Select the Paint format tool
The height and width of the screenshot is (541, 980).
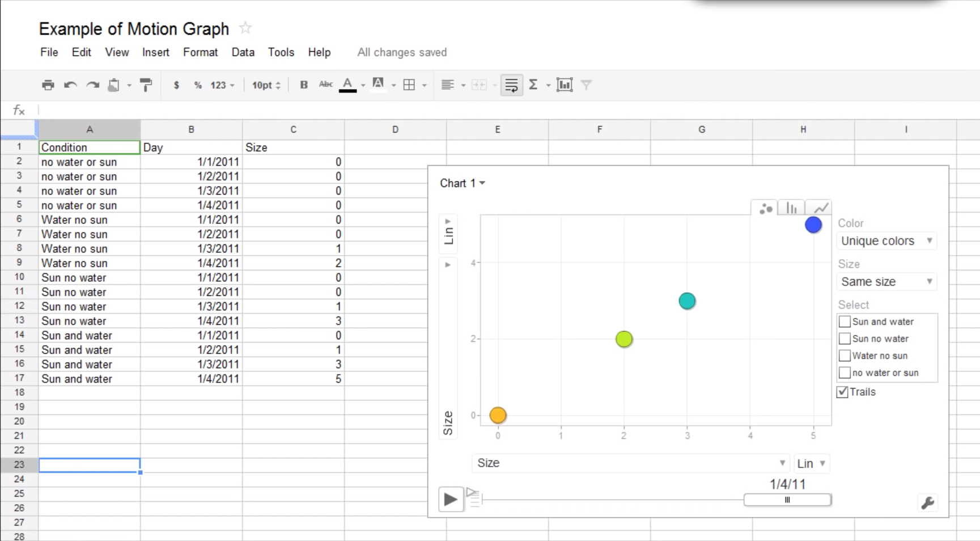tap(146, 84)
